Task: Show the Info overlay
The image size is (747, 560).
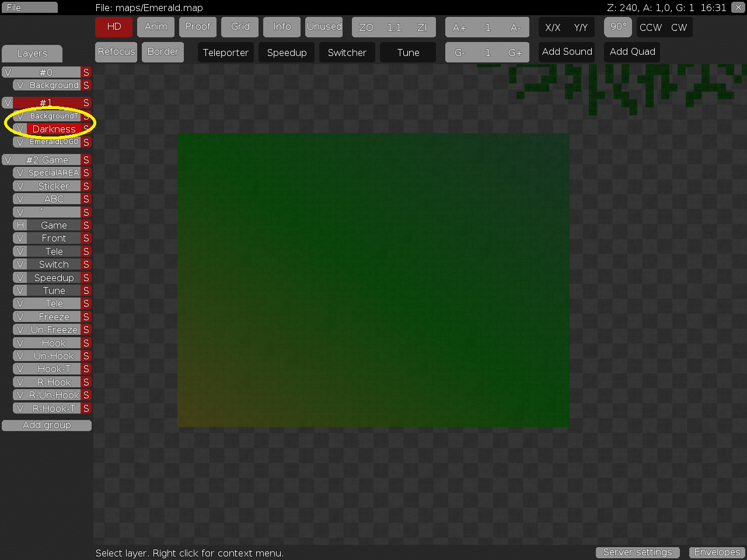Action: coord(281,27)
